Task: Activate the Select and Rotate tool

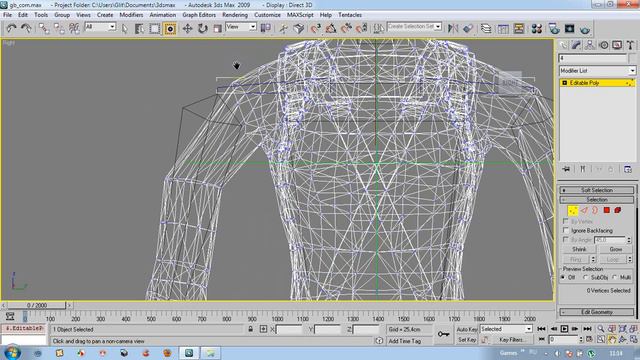Action: pyautogui.click(x=203, y=28)
